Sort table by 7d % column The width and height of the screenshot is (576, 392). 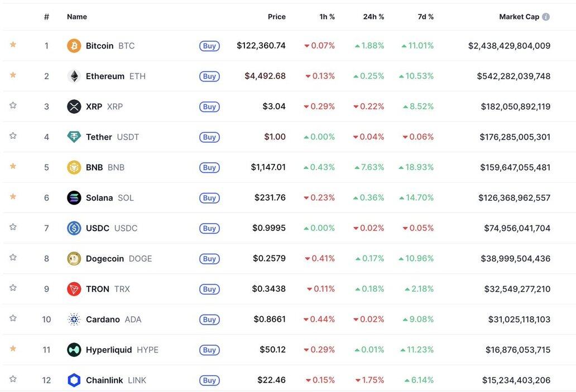(x=425, y=17)
